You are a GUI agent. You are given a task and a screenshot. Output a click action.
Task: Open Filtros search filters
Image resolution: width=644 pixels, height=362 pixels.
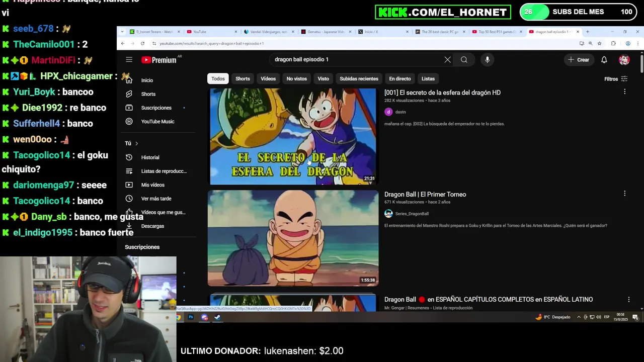click(x=616, y=79)
